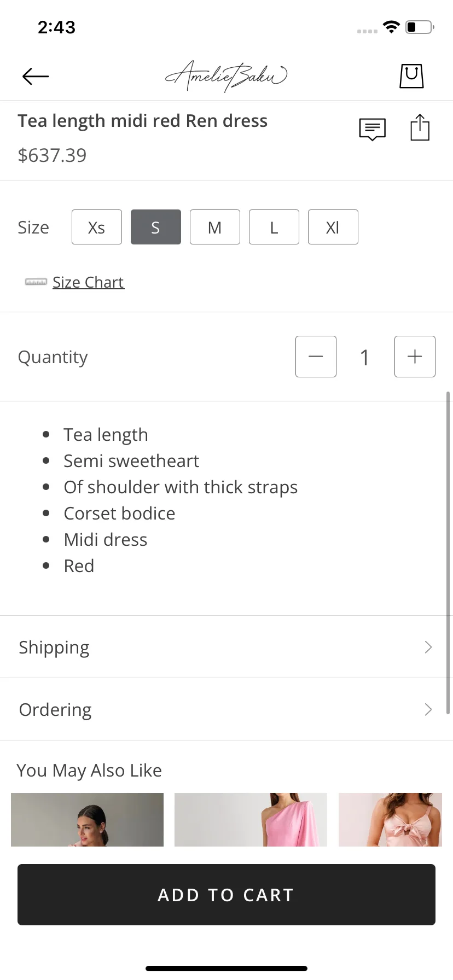The image size is (453, 980).
Task: Tap the chevron next to Shipping
Action: (428, 647)
